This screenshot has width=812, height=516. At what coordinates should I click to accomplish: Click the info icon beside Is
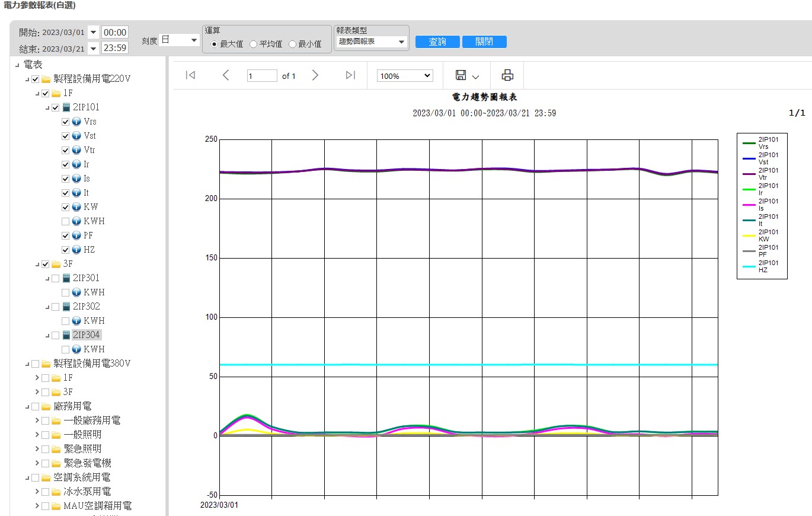click(x=76, y=179)
